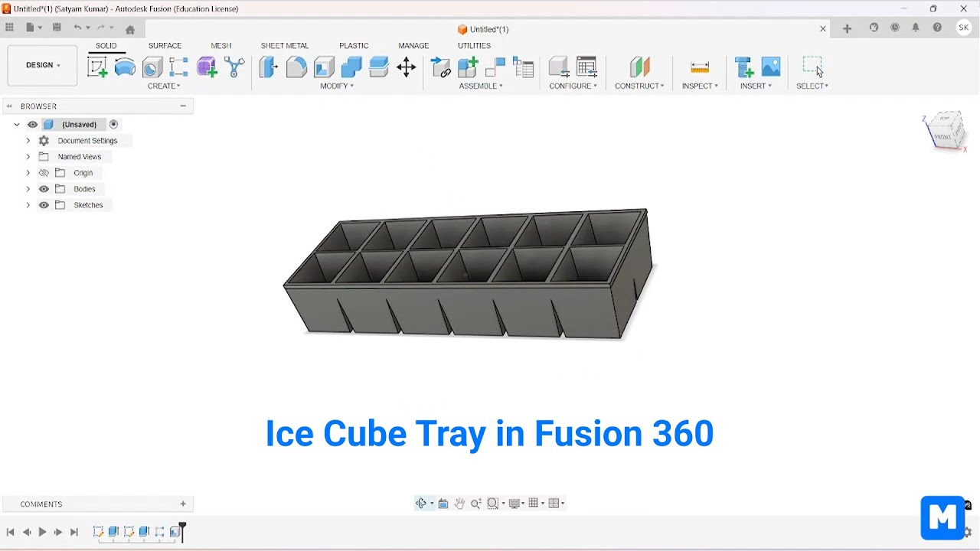Select the Move/Copy tool
The width and height of the screenshot is (980, 551).
407,67
